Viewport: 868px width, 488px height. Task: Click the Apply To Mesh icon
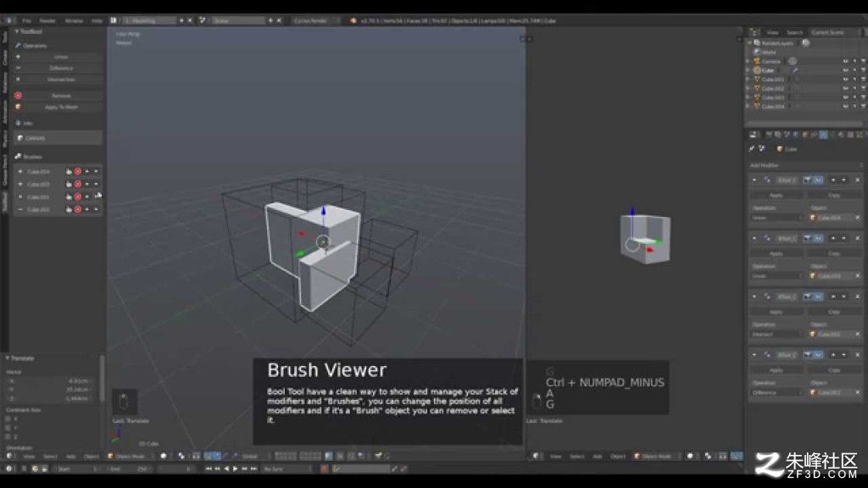(x=19, y=107)
